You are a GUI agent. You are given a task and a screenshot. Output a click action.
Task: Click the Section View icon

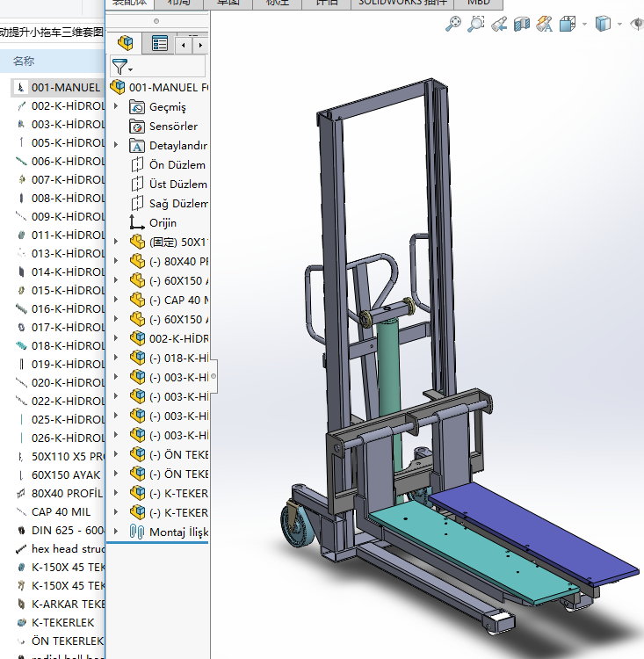522,24
